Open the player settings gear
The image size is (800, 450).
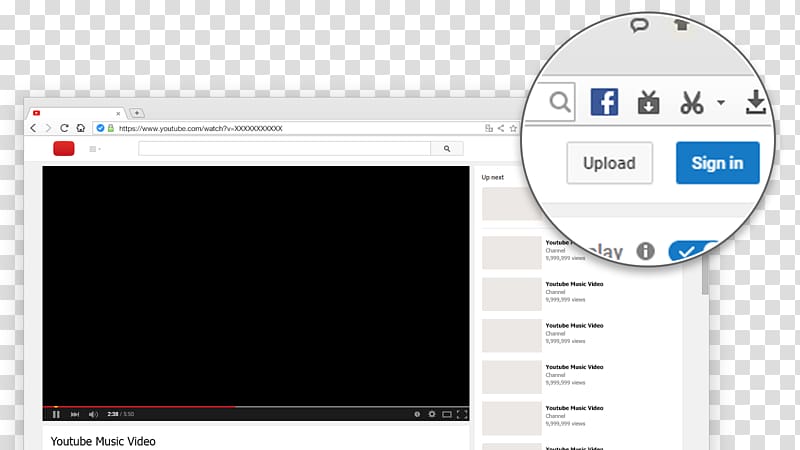432,414
